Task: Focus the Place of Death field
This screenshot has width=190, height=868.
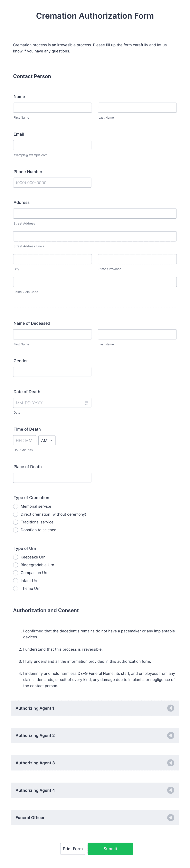Action: pos(52,478)
